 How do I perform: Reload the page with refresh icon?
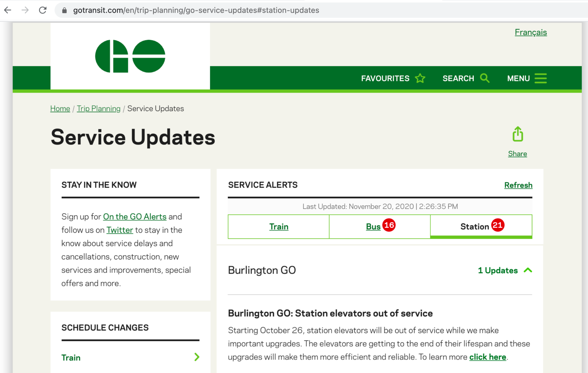pyautogui.click(x=43, y=10)
